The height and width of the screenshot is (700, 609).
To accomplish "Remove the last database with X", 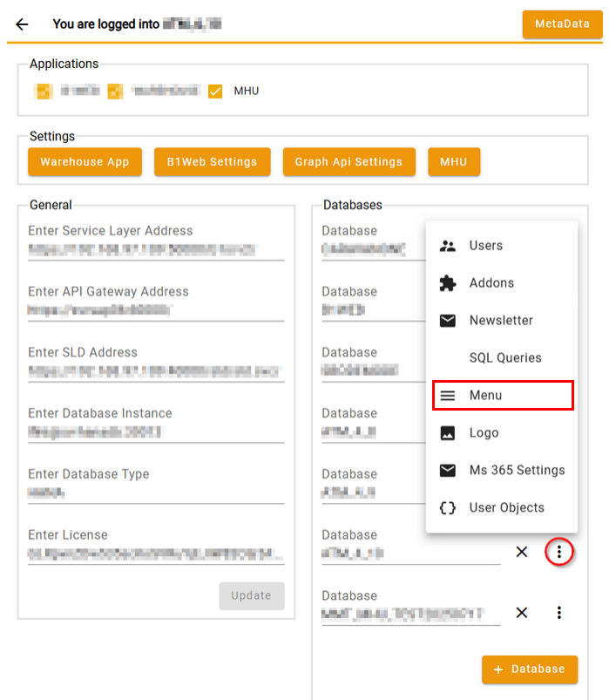I will click(522, 613).
